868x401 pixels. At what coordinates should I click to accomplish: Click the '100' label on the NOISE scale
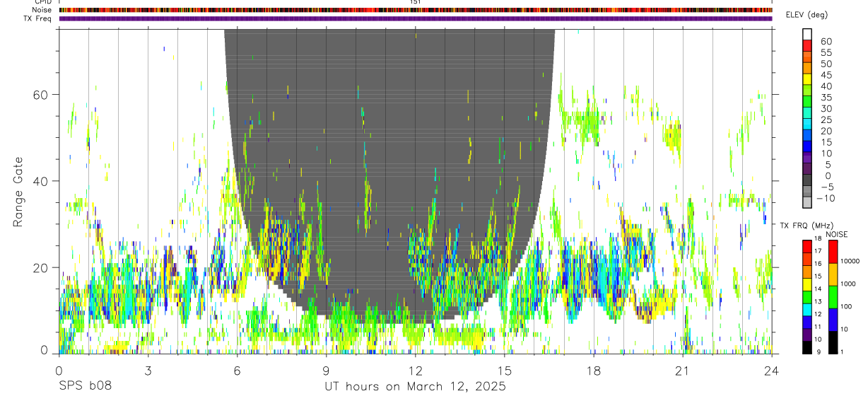click(x=848, y=307)
